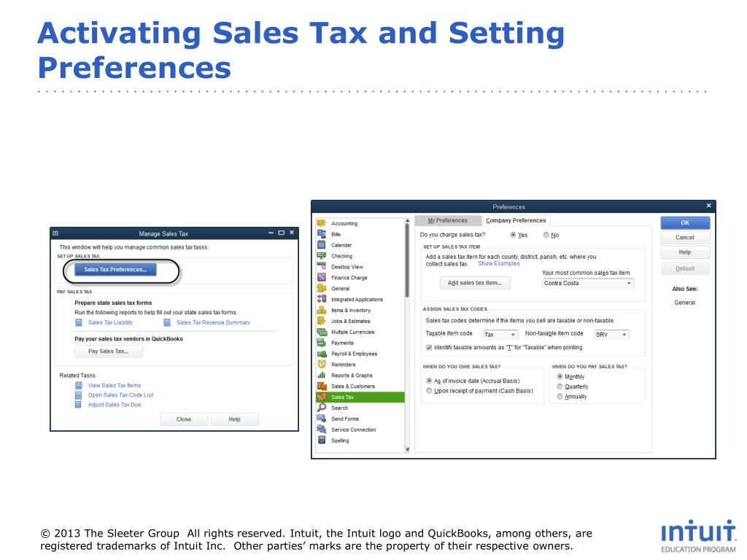The image size is (747, 560).
Task: Click Help in Manage Sales Tax window
Action: point(234,419)
